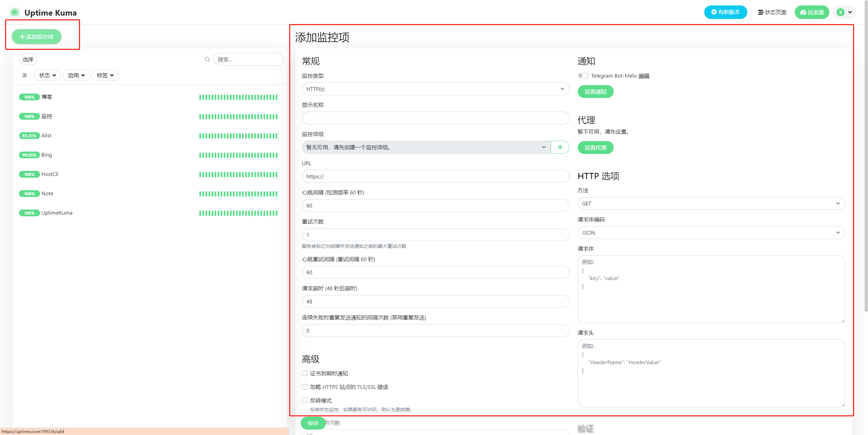Screen dimensions: 868x435
Task: Click the search magnifier icon
Action: tap(207, 59)
